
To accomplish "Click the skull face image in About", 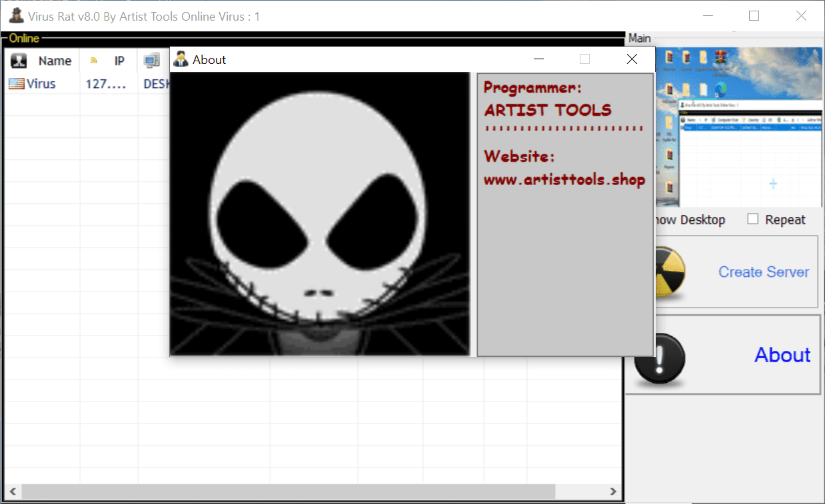I will pos(320,214).
